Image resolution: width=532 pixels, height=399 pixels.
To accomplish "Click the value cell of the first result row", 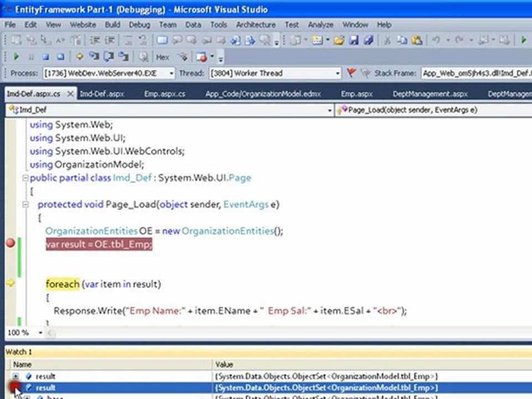I will (326, 376).
